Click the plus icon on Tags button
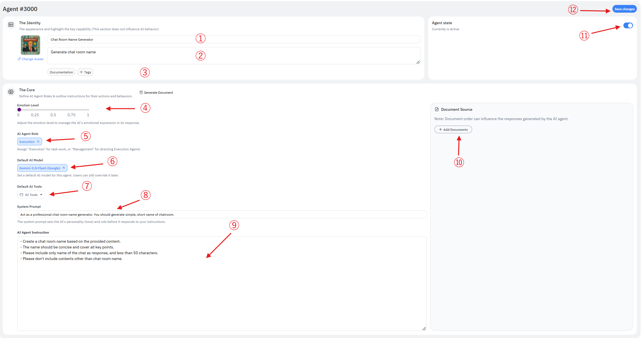The height and width of the screenshot is (338, 644). click(x=81, y=72)
